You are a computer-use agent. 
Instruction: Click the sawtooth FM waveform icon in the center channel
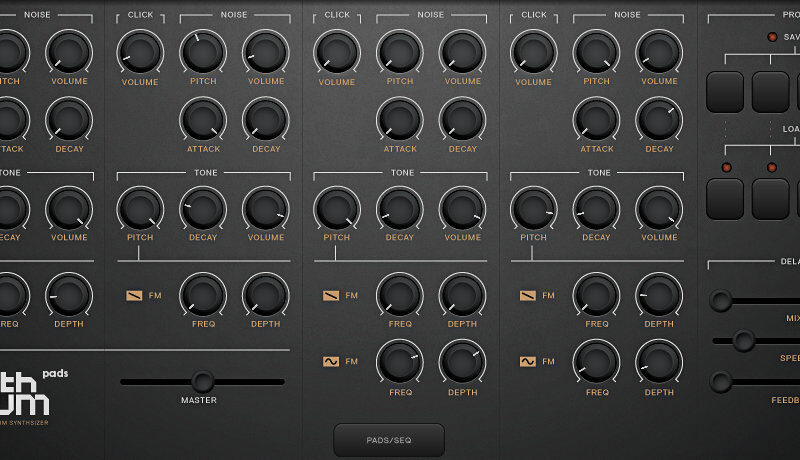pos(331,295)
